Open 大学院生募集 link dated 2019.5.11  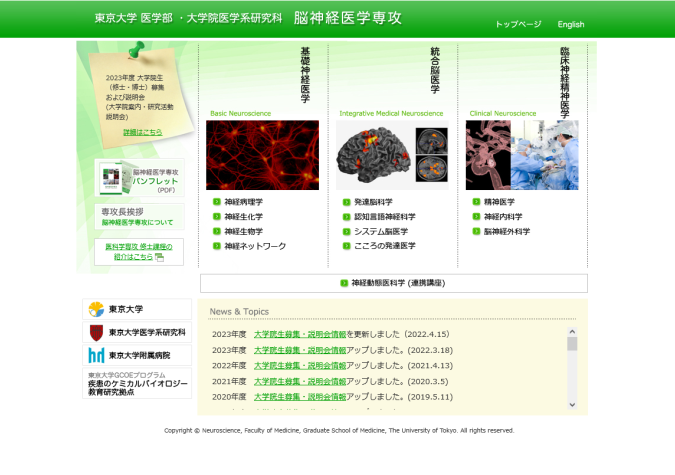pyautogui.click(x=300, y=397)
